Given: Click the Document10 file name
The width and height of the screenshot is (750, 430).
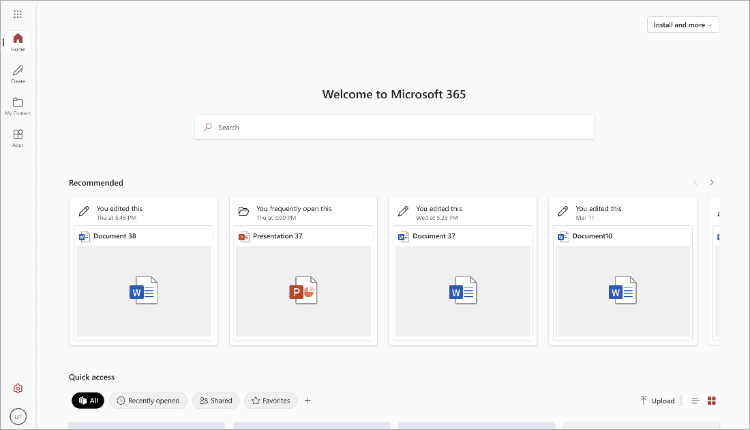Looking at the screenshot, I should [x=592, y=236].
